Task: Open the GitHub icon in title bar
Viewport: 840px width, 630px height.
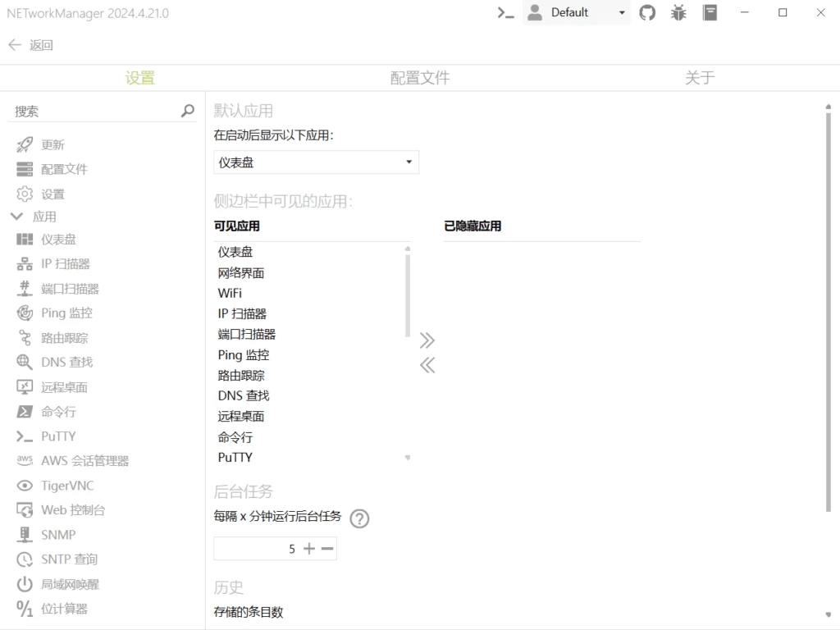Action: coord(647,12)
